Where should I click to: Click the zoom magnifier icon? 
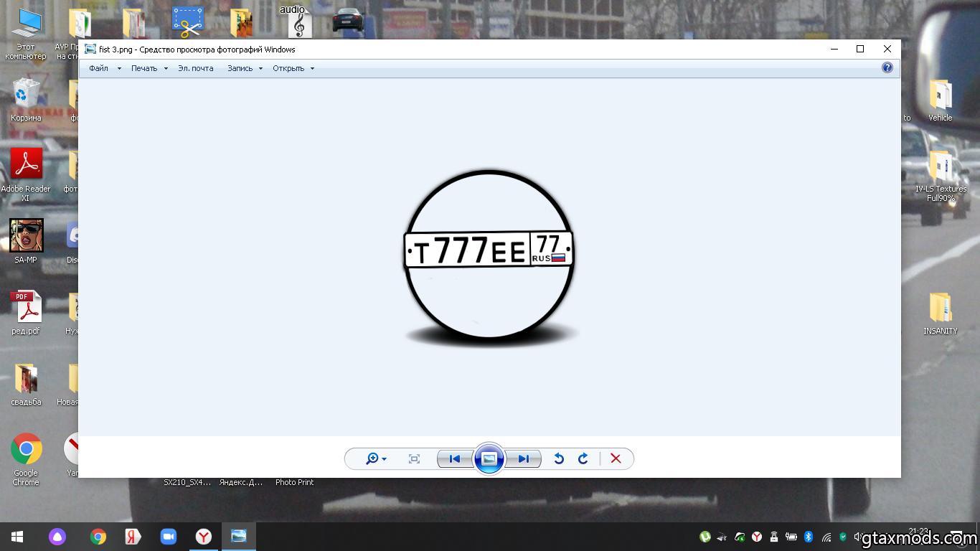coord(372,459)
